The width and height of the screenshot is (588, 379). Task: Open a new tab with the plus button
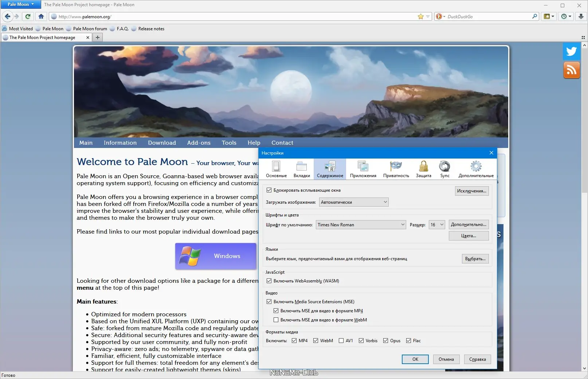point(98,37)
